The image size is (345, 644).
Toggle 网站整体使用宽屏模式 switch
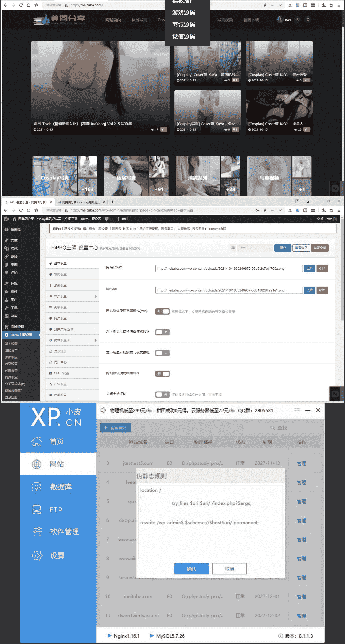[162, 311]
